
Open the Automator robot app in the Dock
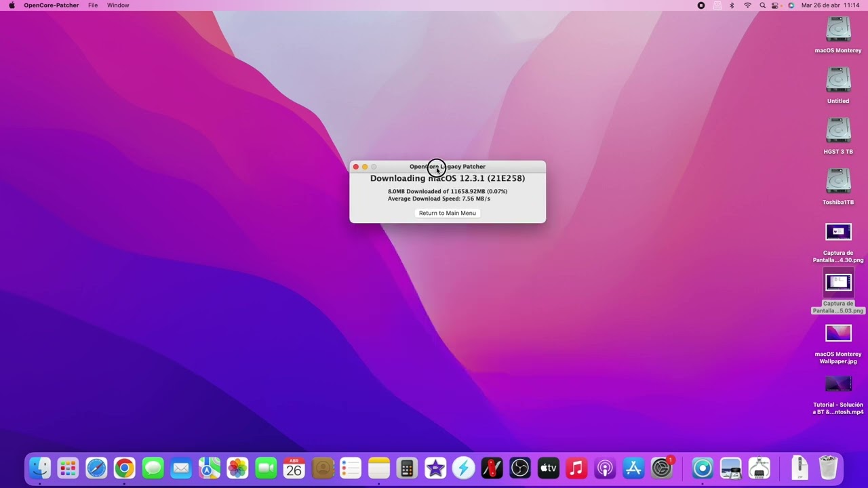(759, 468)
